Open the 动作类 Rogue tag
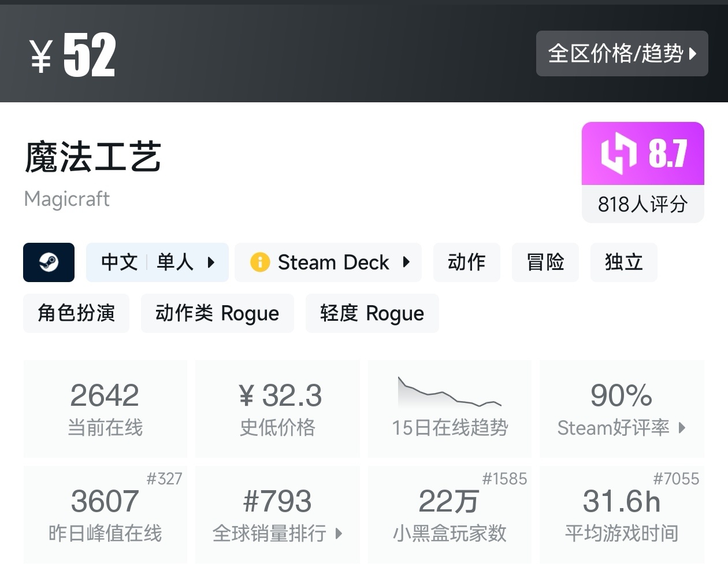 tap(217, 313)
